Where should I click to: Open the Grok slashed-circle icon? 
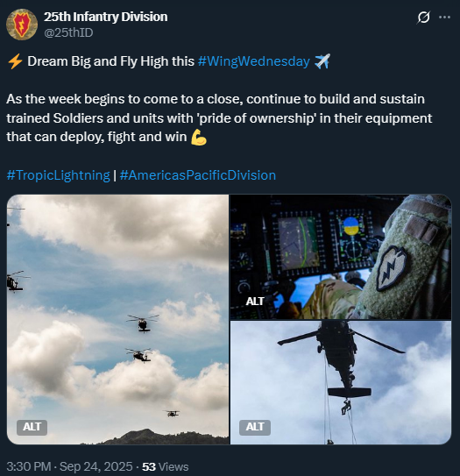tap(423, 18)
